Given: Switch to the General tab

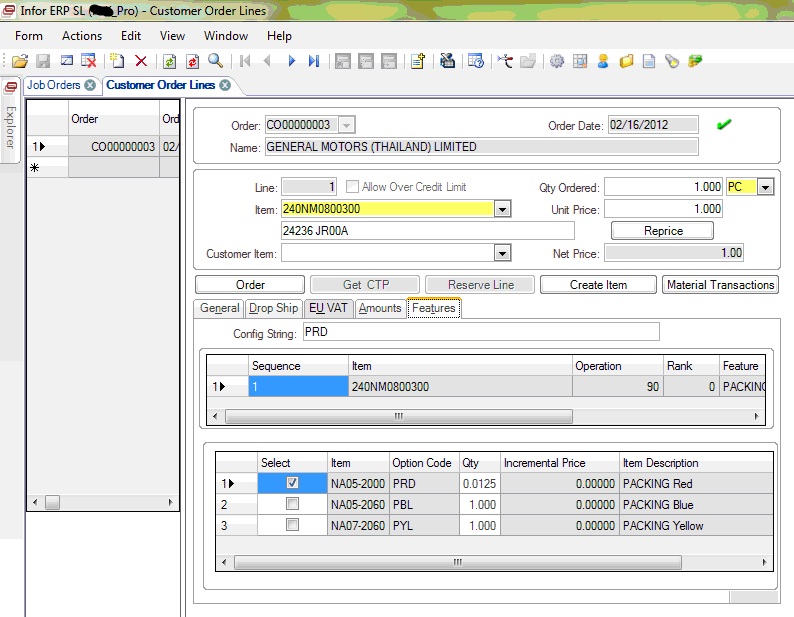Looking at the screenshot, I should click(x=219, y=308).
